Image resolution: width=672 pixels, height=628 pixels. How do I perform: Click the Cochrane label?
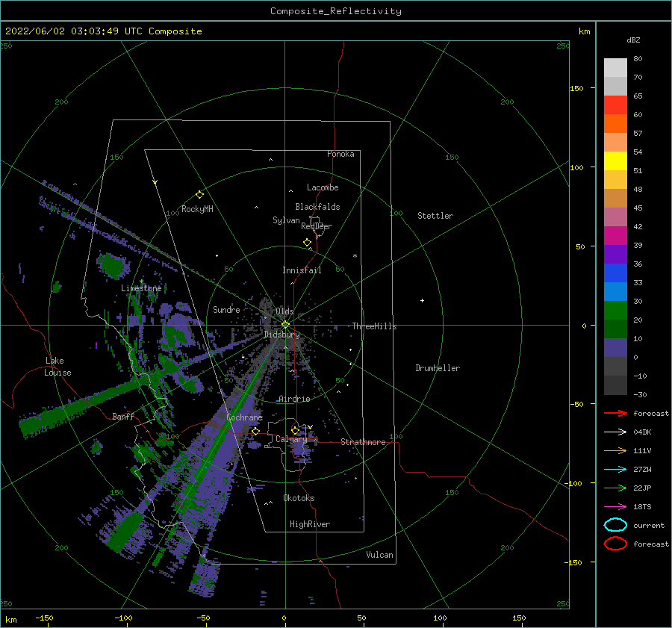[244, 417]
